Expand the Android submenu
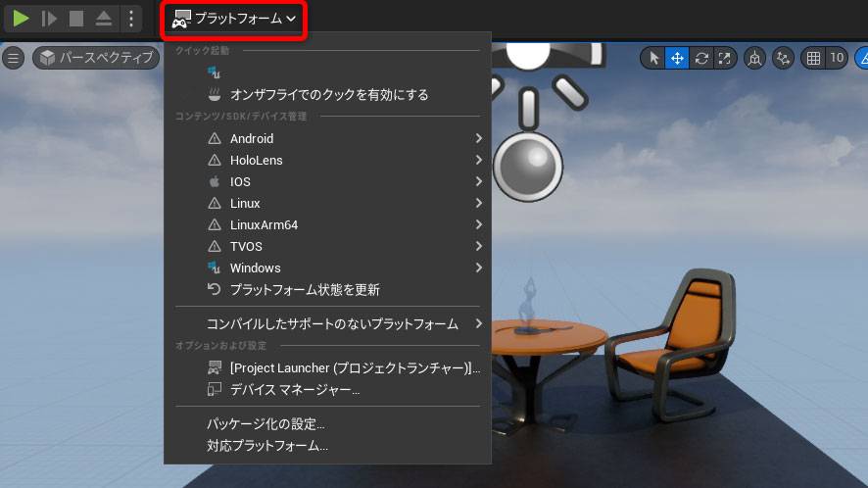 coord(328,138)
